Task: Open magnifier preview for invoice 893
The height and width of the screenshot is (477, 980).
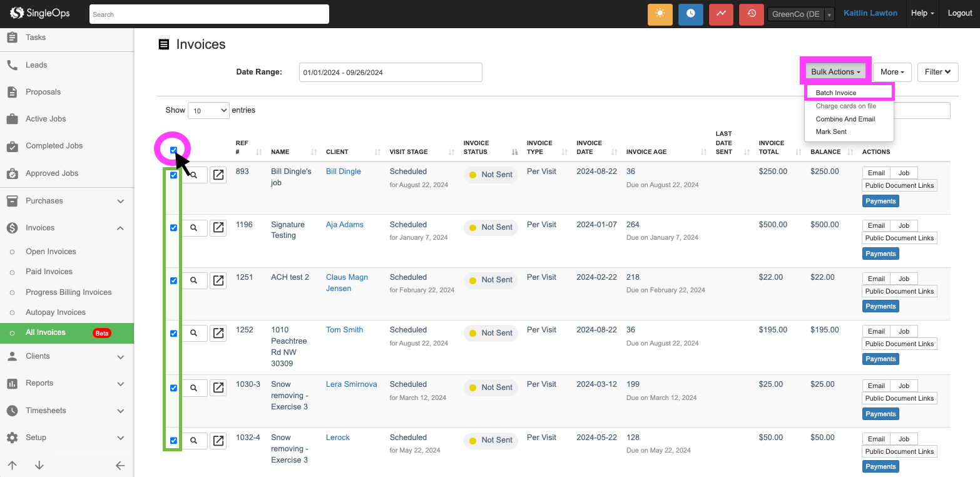Action: [x=194, y=175]
